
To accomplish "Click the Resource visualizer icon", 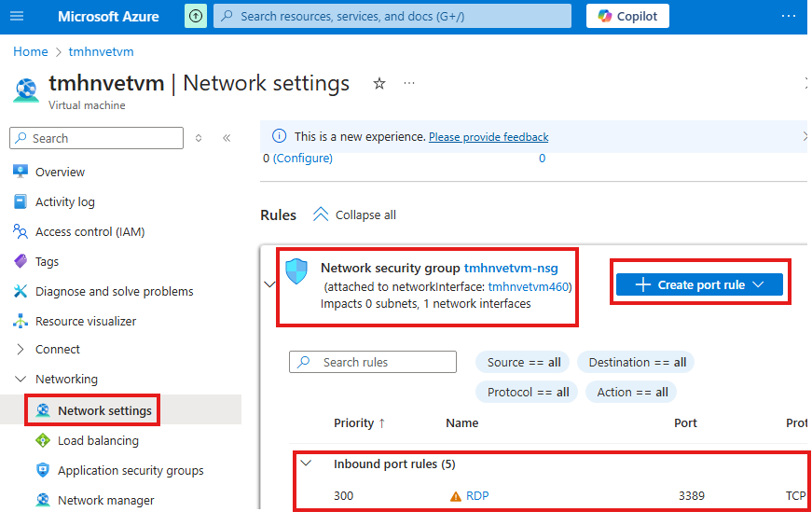I will coord(21,322).
